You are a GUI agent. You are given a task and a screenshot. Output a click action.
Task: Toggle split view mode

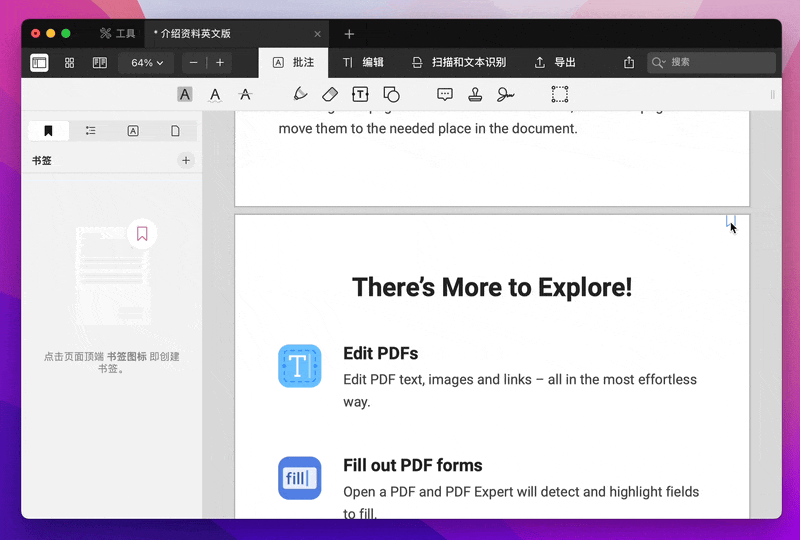tap(100, 62)
